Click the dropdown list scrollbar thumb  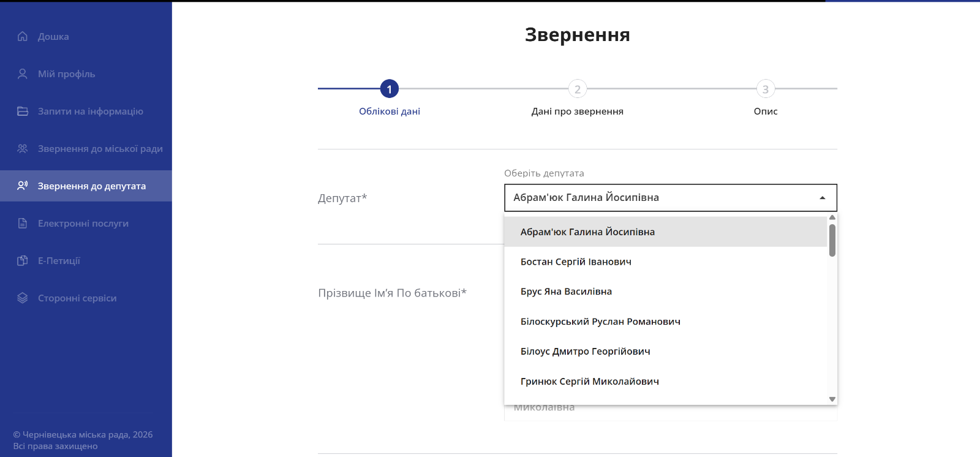[832, 240]
